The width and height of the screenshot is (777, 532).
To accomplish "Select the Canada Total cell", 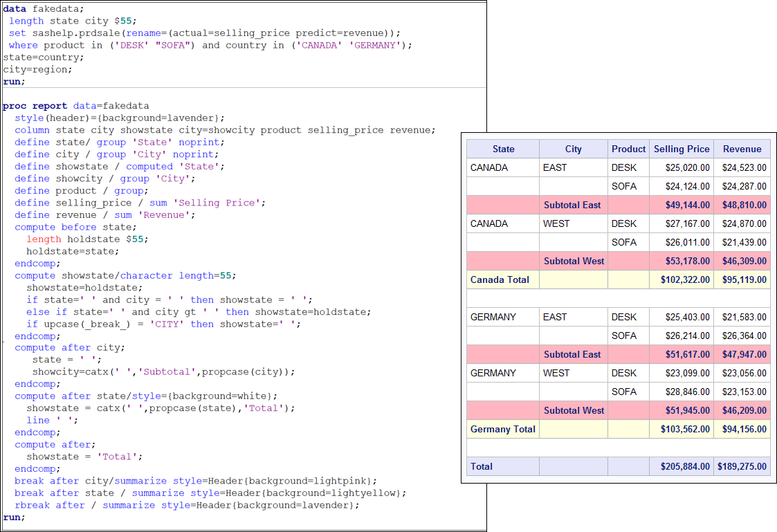I will point(500,279).
